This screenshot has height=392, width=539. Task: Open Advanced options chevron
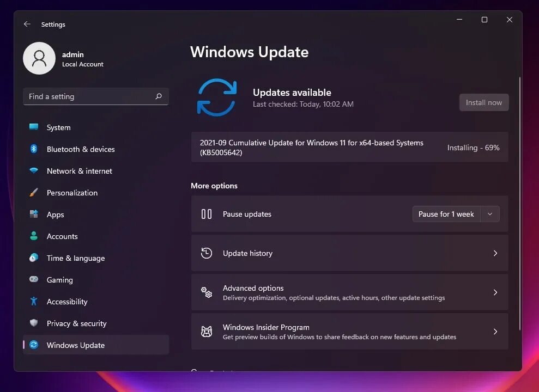pos(495,292)
